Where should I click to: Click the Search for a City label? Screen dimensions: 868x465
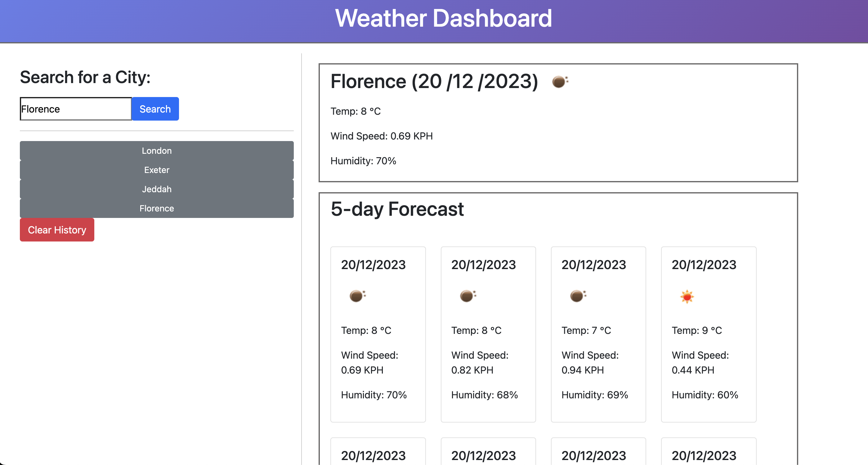85,77
